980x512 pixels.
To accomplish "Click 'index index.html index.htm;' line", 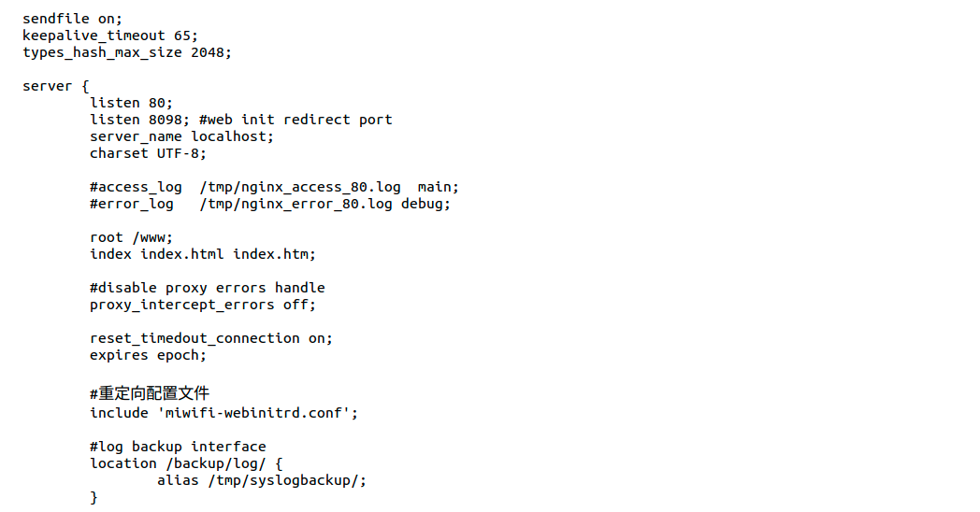I will 203,255.
